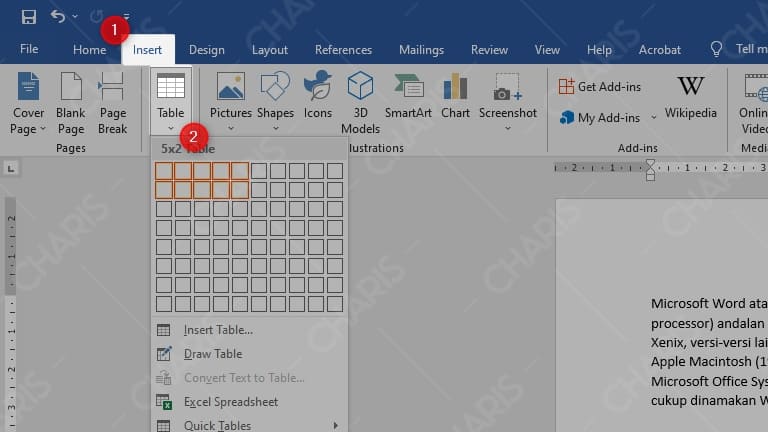Click the Table button icon
Image resolution: width=768 pixels, height=432 pixels.
[170, 86]
